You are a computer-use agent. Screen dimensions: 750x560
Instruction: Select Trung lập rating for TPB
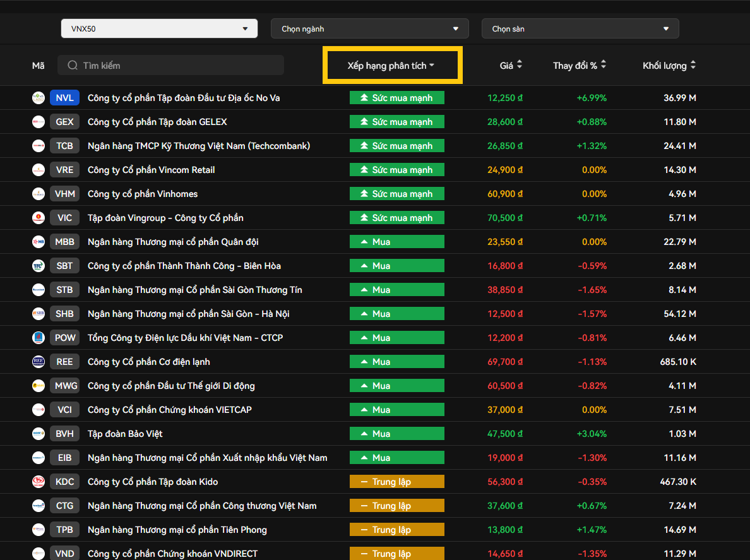[x=397, y=530]
